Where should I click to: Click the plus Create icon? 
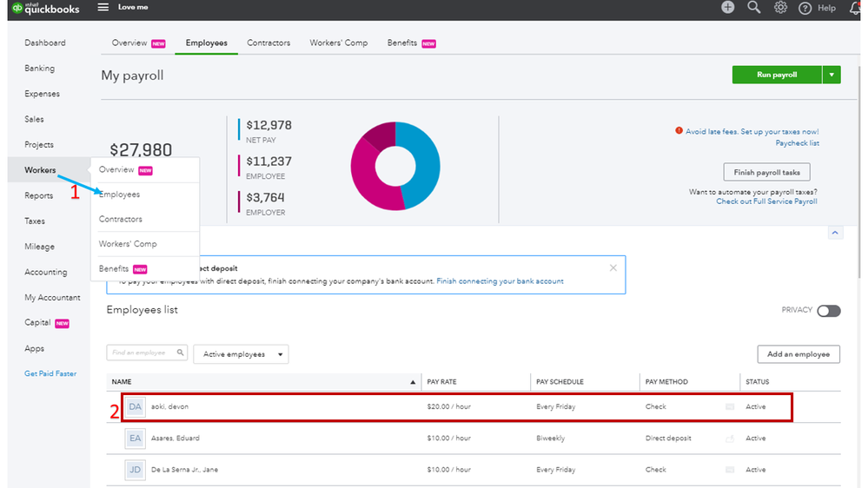click(728, 8)
